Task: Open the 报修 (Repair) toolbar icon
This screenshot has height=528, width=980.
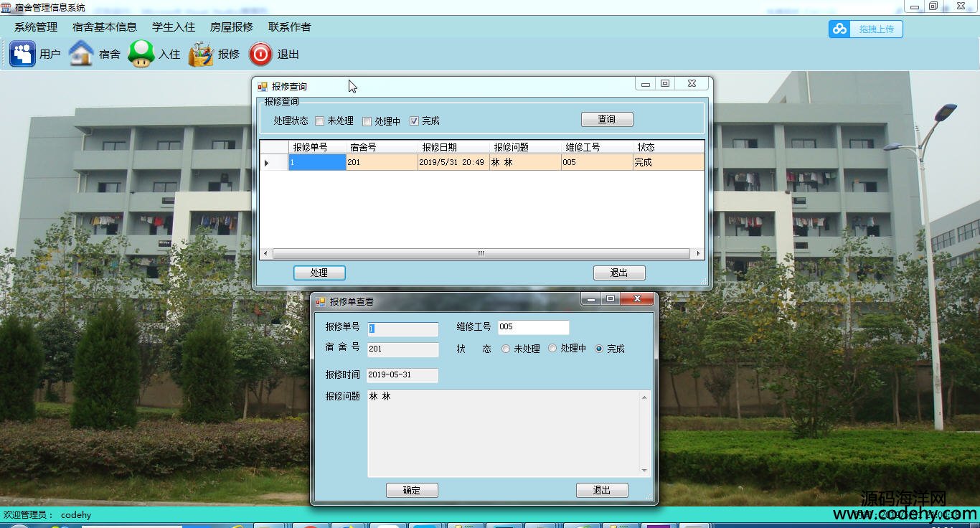Action: pos(201,55)
